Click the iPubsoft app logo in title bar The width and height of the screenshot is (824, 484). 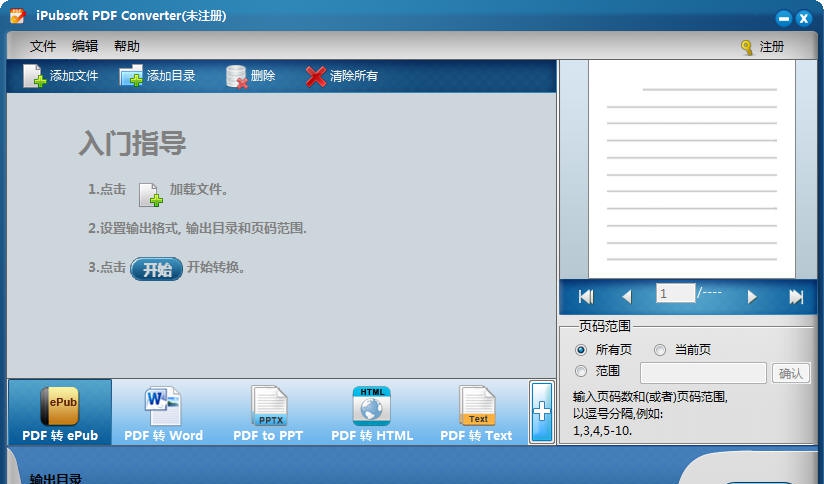click(17, 16)
